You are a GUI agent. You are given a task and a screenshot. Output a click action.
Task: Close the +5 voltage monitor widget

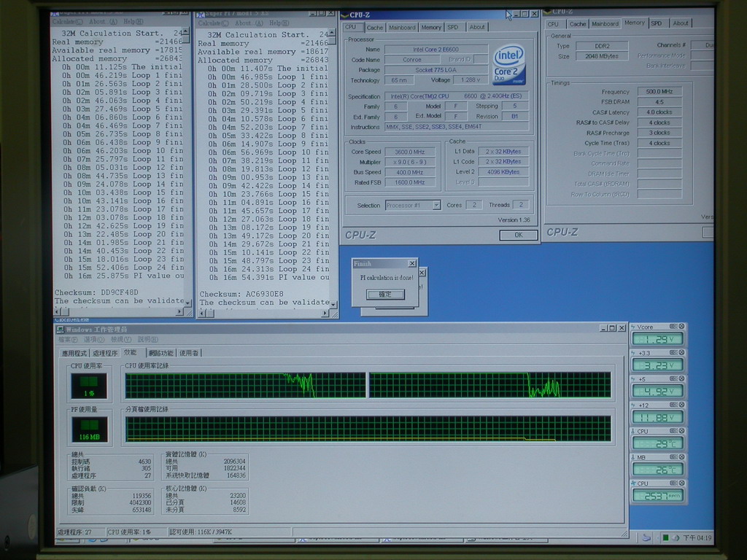(682, 379)
